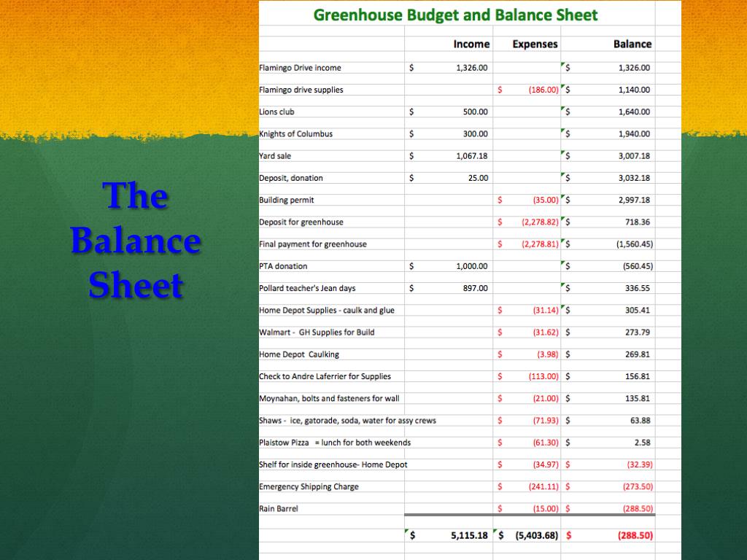Click the balance value 1,140.00

634,90
